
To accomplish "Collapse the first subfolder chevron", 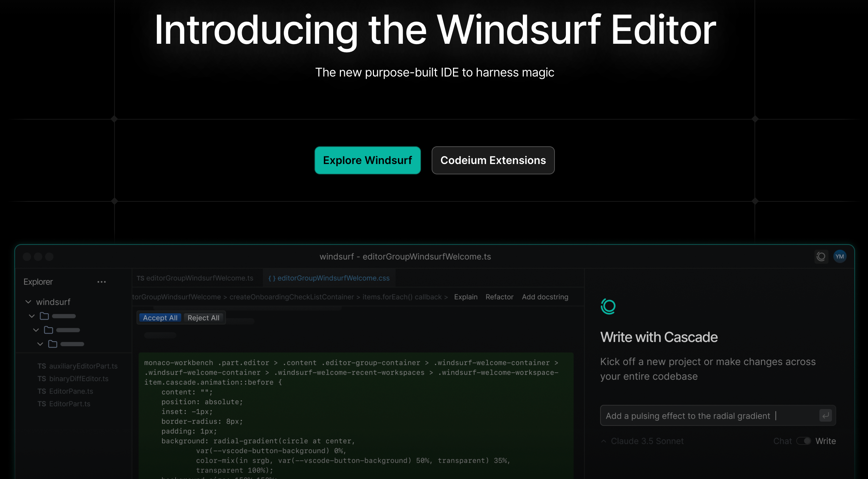I will (32, 316).
